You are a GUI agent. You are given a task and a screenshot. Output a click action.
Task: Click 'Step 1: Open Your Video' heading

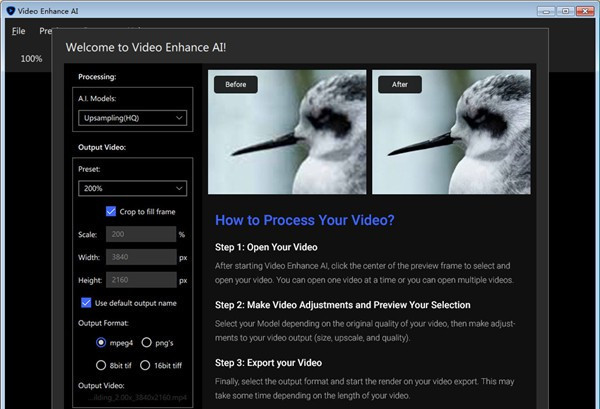pyautogui.click(x=266, y=247)
